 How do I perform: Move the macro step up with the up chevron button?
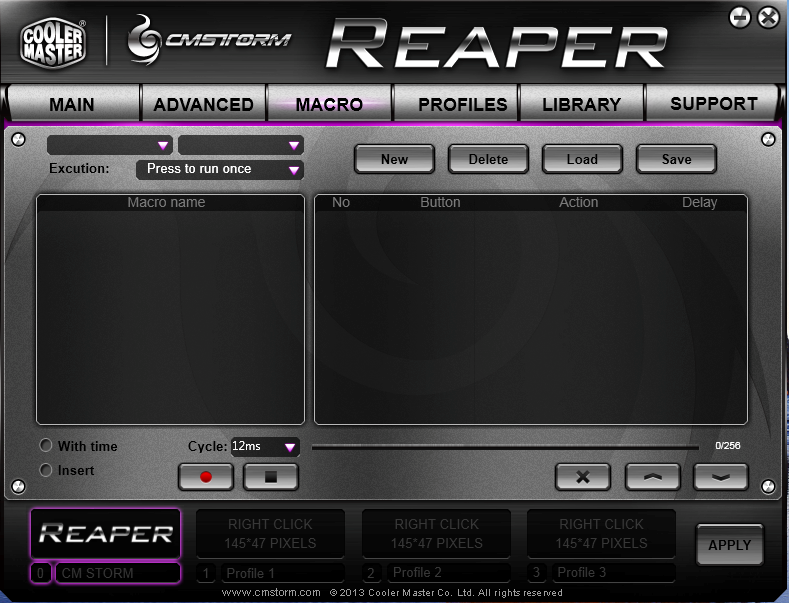pos(652,477)
